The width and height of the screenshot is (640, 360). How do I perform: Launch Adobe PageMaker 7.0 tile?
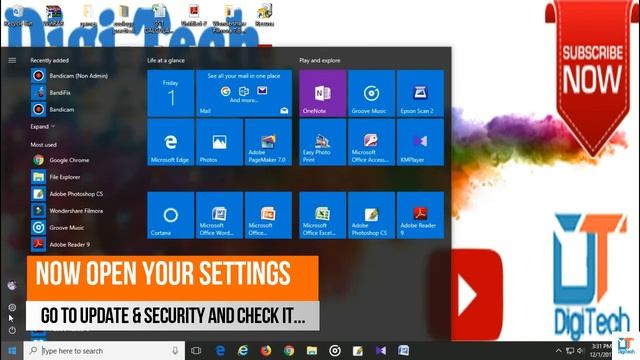point(269,142)
